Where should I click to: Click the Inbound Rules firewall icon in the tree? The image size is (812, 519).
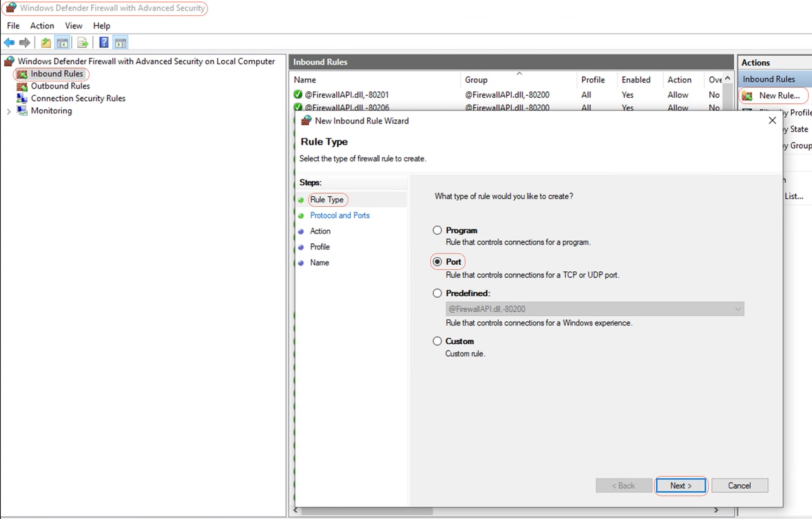[22, 74]
